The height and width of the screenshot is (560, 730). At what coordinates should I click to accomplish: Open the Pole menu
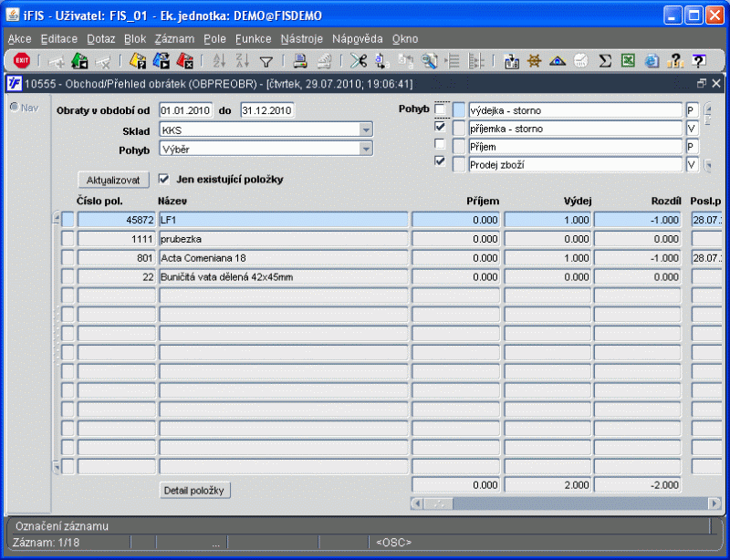point(214,39)
